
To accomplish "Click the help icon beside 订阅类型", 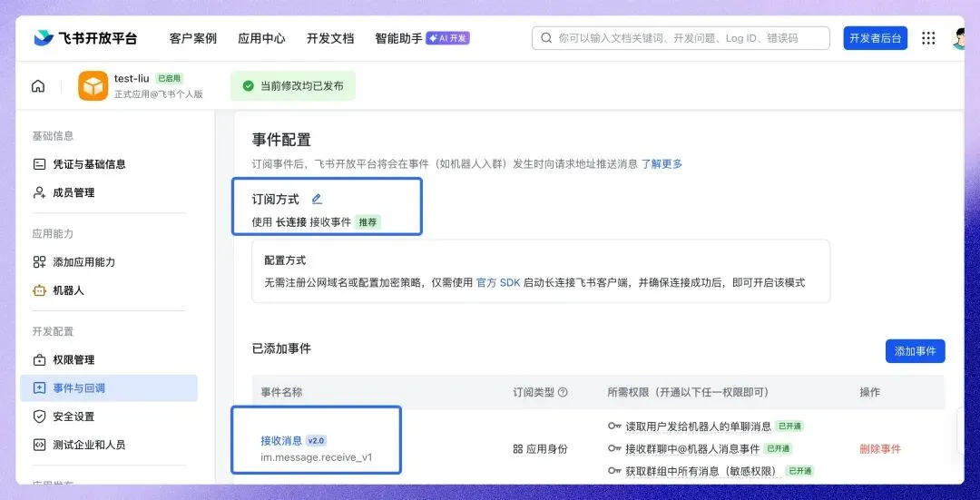I will click(563, 393).
